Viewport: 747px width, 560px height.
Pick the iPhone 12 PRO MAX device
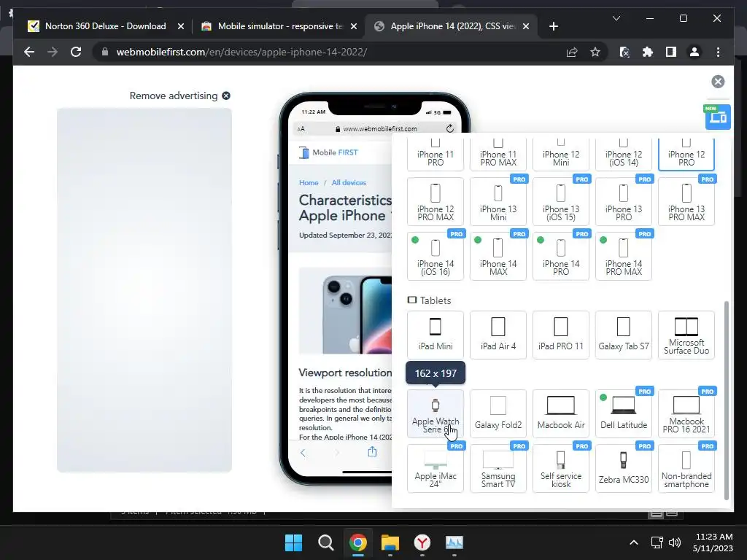[x=436, y=201]
